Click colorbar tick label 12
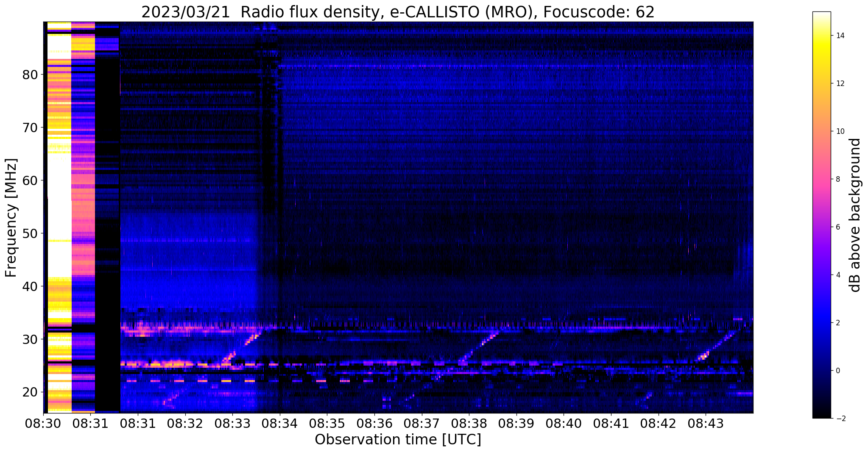This screenshot has width=868, height=452. pos(840,83)
